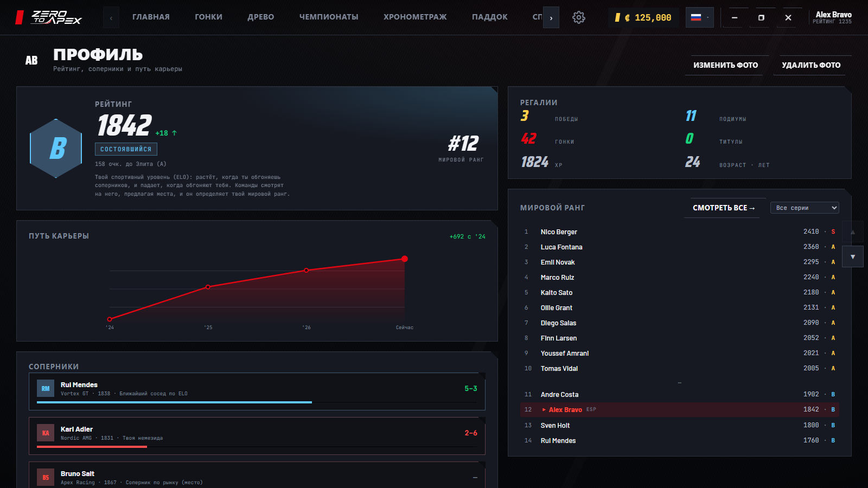The height and width of the screenshot is (488, 868).
Task: Open the ХРОНОМЕТРАЖ tab
Action: [x=415, y=17]
